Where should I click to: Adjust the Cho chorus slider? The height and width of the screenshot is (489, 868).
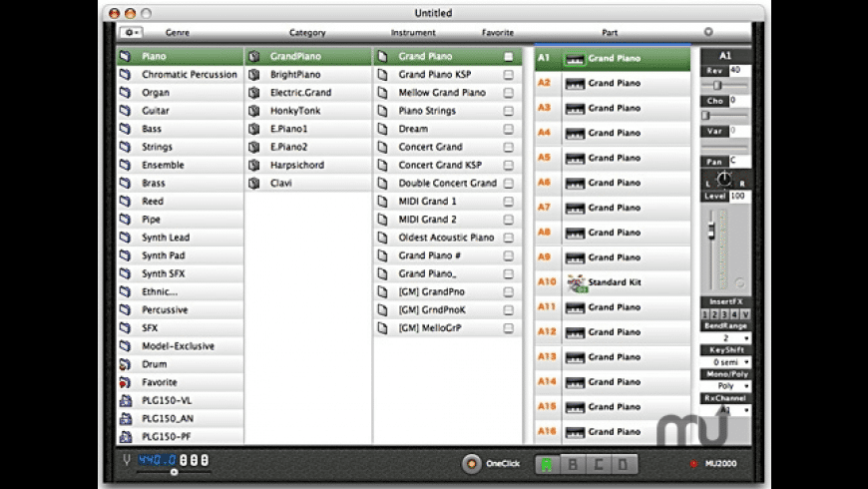coord(705,115)
